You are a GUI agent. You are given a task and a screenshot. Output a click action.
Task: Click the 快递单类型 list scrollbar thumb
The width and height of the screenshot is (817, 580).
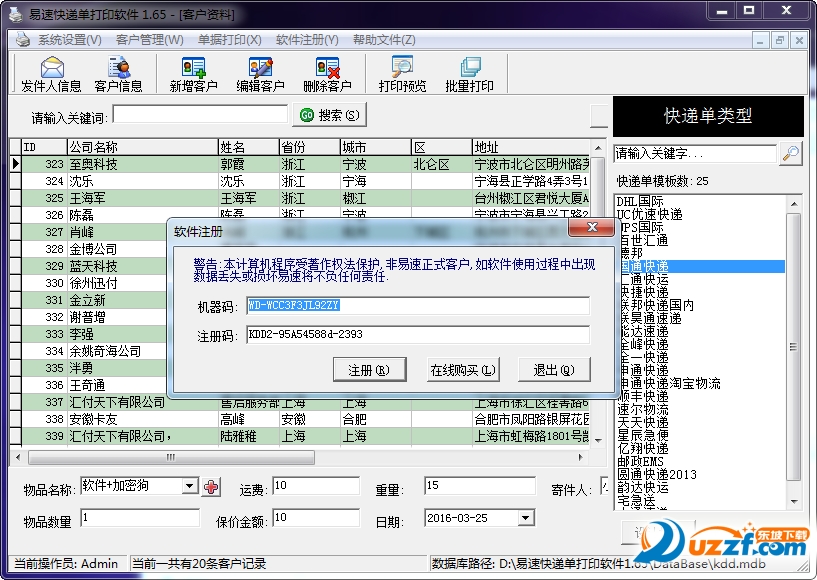point(794,347)
